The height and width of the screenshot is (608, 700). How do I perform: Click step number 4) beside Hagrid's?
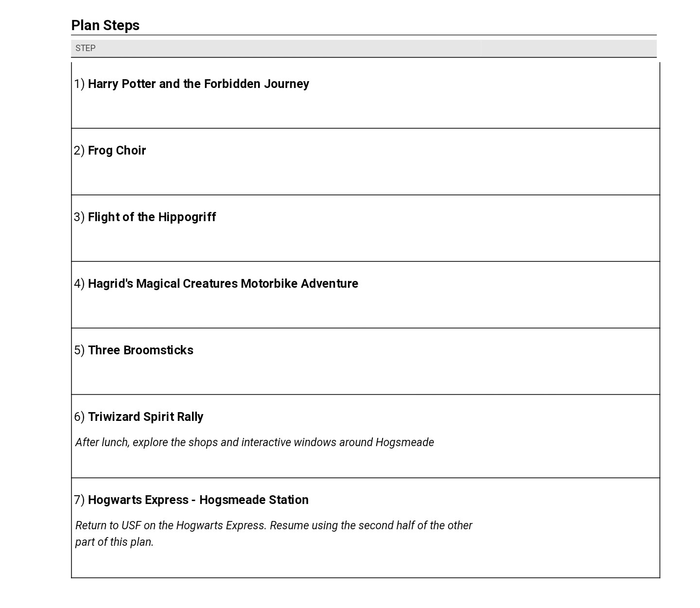click(x=79, y=284)
